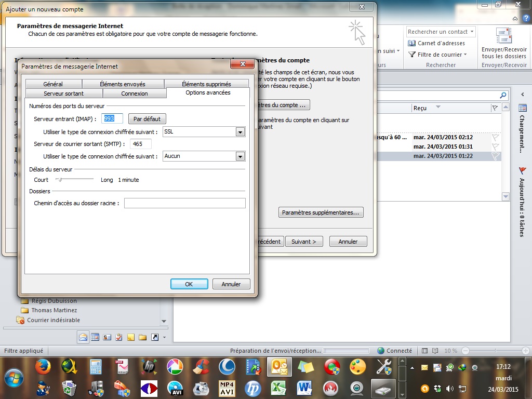The height and width of the screenshot is (399, 532).
Task: Open the Windows Start menu
Action: pos(14,378)
